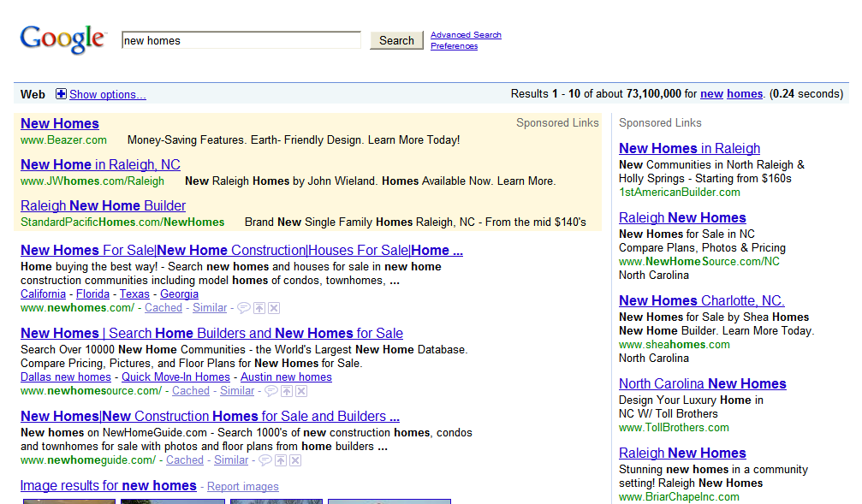The image size is (862, 504).
Task: Click 'Sponsored Links' label in right sidebar
Action: pyautogui.click(x=660, y=123)
